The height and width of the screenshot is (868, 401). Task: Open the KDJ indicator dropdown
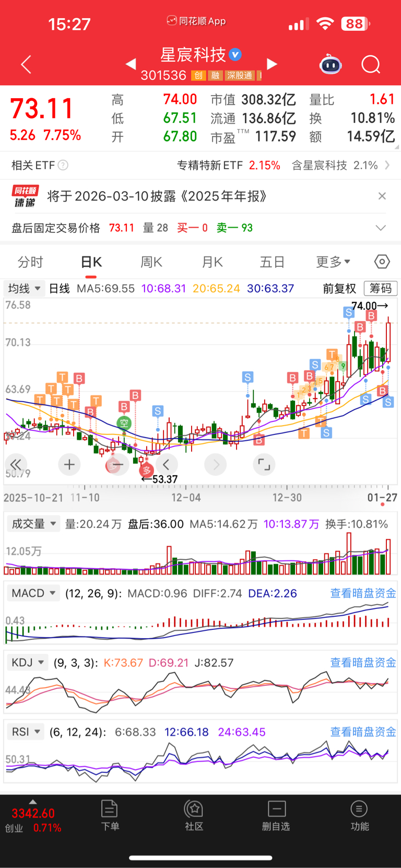click(x=28, y=663)
